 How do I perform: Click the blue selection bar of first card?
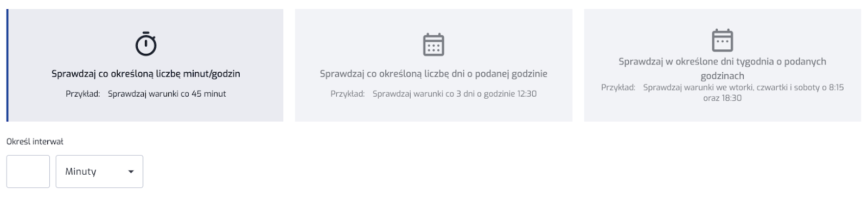click(x=8, y=65)
